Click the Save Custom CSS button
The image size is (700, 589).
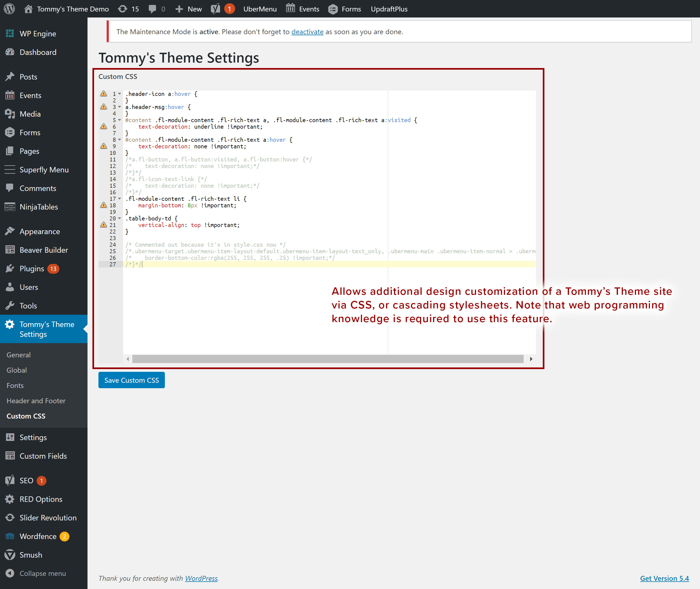click(131, 380)
